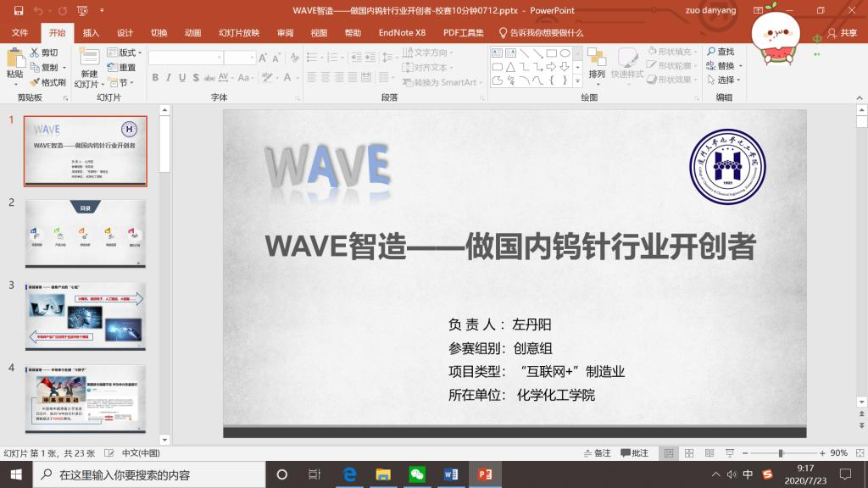868x488 pixels.
Task: Toggle the Notes (备注) pane
Action: click(x=597, y=453)
